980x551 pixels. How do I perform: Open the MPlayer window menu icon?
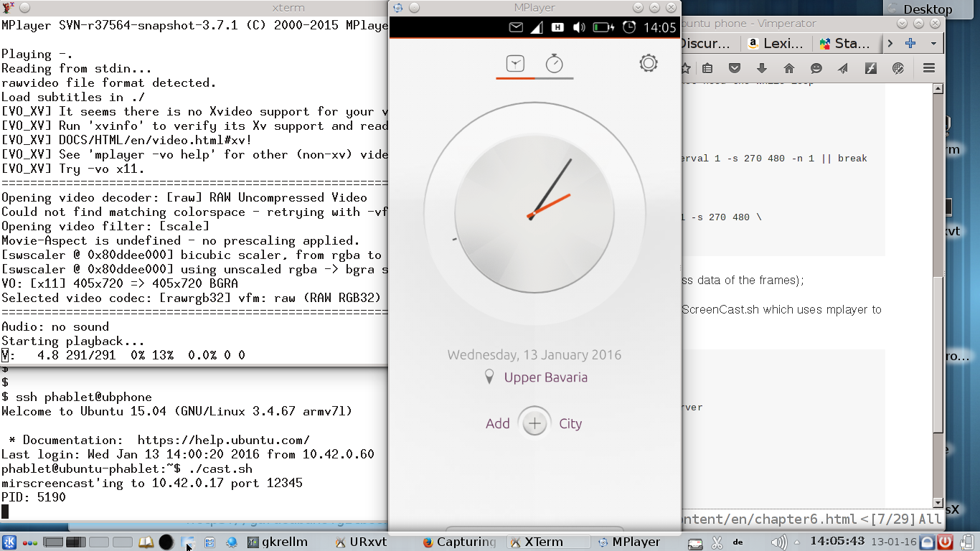coord(398,8)
